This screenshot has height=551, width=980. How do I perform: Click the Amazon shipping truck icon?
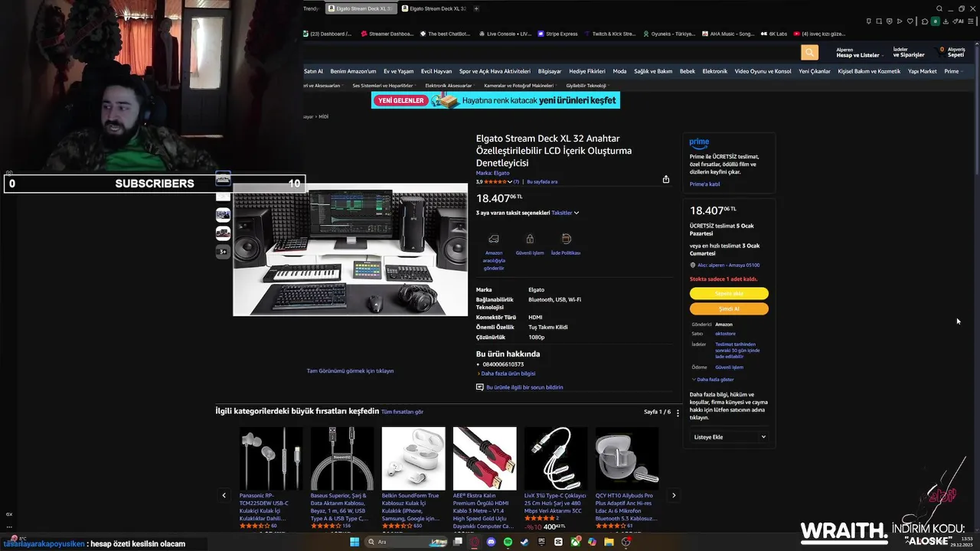coord(494,239)
